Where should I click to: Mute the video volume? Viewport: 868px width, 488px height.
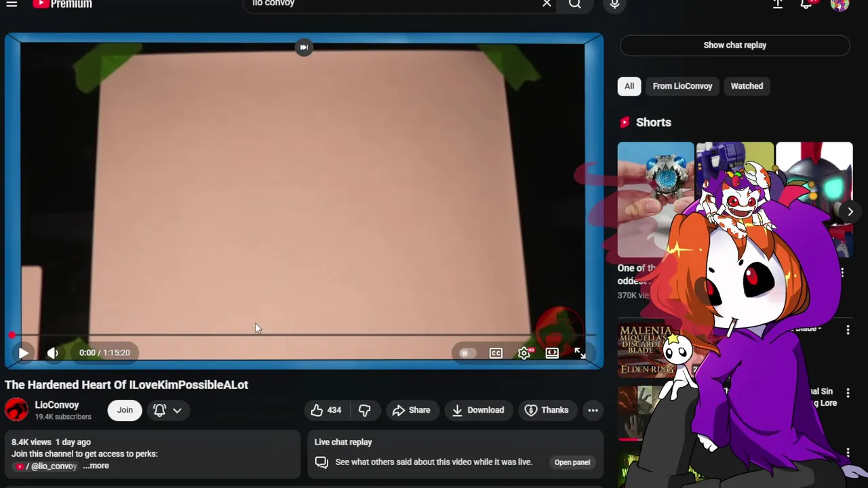(x=52, y=353)
